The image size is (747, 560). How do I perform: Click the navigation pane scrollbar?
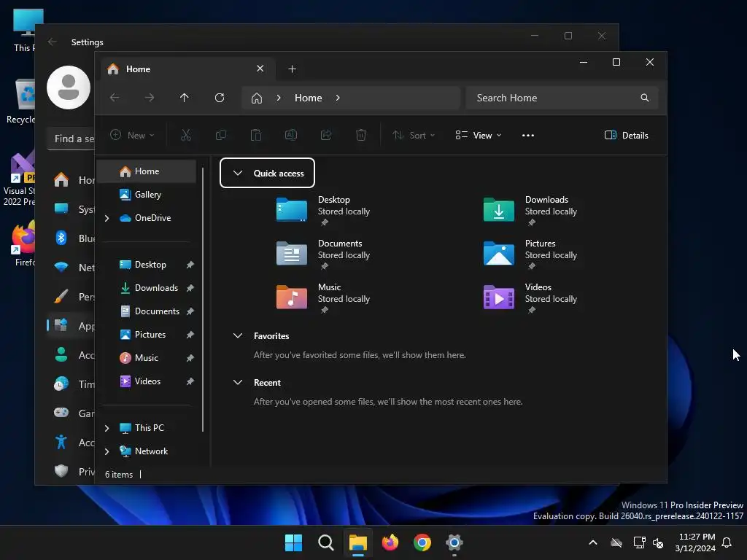tap(203, 300)
